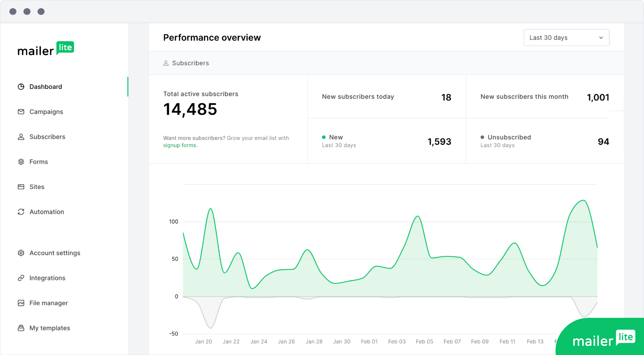This screenshot has width=644, height=355.
Task: Click the signup forms link
Action: (180, 145)
